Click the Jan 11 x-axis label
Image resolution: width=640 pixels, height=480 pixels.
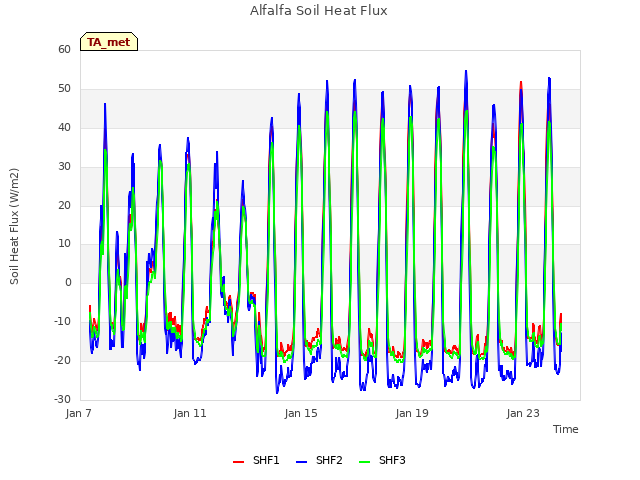pyautogui.click(x=190, y=413)
